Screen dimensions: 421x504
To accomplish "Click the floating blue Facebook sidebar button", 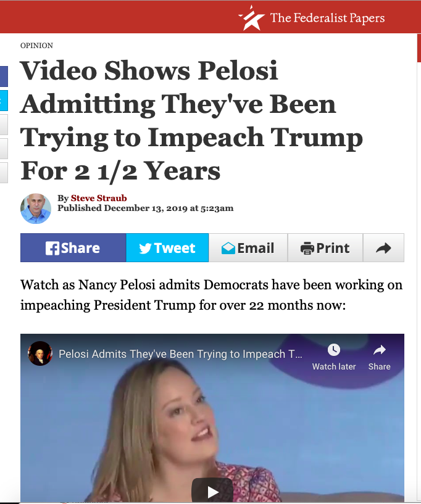I will pyautogui.click(x=4, y=76).
